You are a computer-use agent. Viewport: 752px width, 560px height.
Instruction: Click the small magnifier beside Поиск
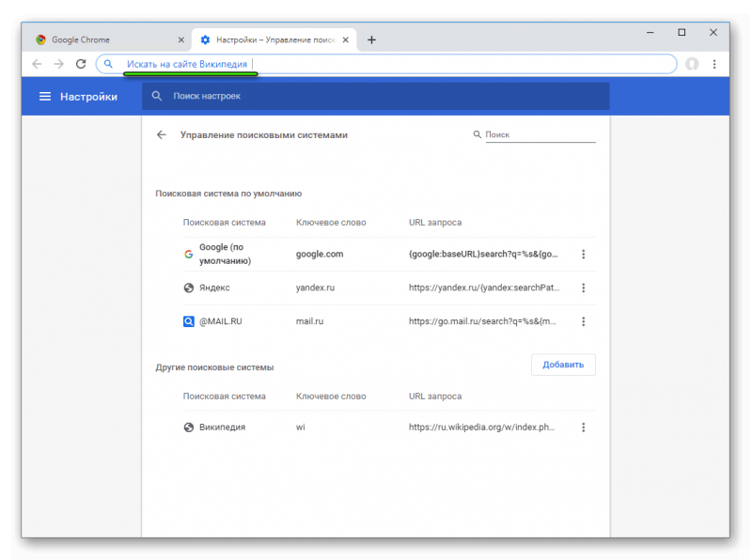click(478, 134)
